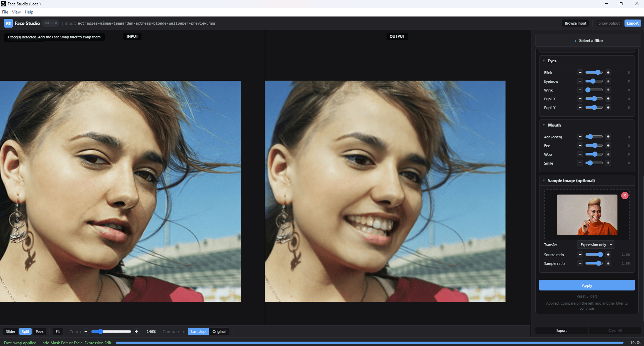
Task: Adjust the Zoom slider in the bottom bar
Action: click(111, 332)
